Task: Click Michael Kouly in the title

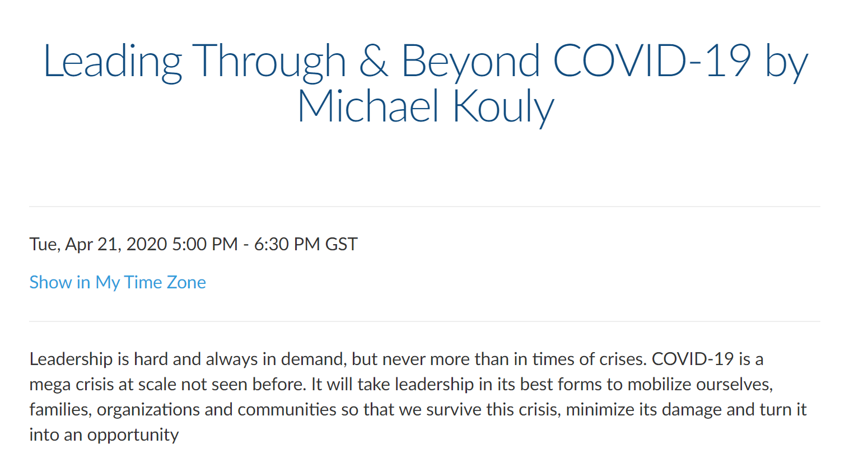Action: 426,108
